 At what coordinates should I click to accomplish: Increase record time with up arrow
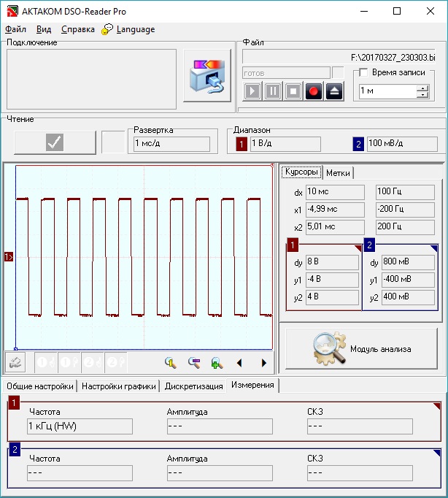tap(422, 88)
